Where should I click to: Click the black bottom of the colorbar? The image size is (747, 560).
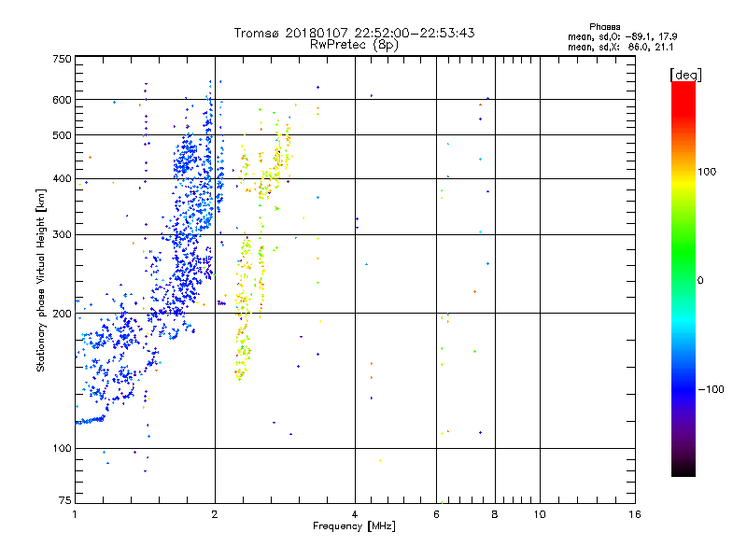coord(684,469)
